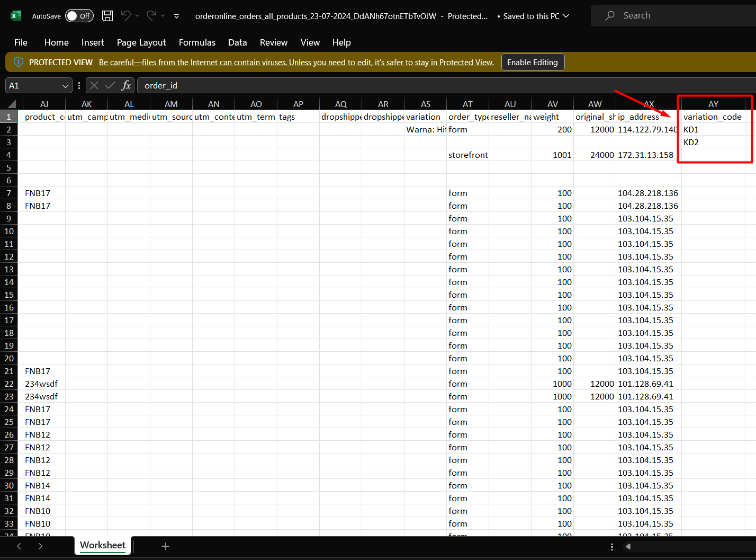Go to the Formulas tab
The image size is (756, 560).
click(197, 42)
